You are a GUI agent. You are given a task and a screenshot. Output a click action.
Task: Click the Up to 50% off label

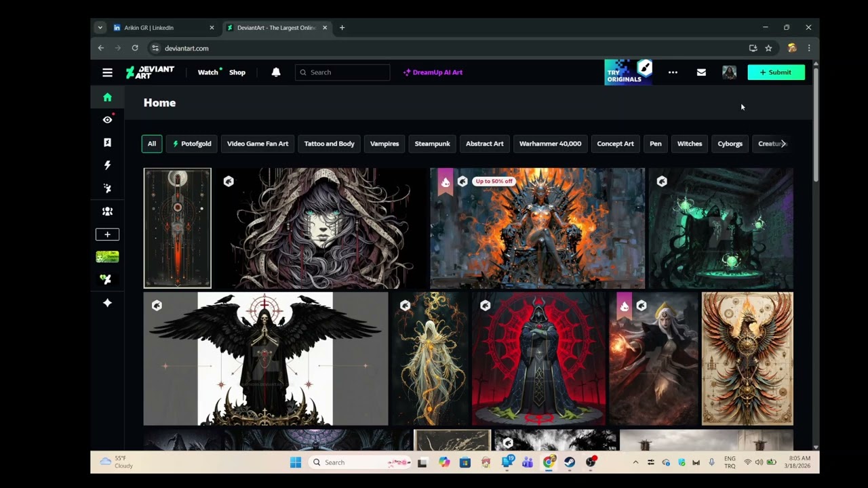tap(494, 182)
